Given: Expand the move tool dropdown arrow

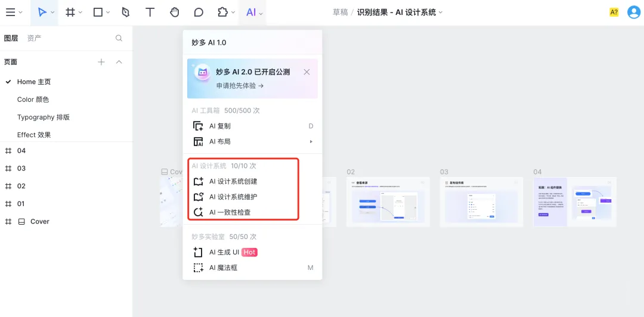Looking at the screenshot, I should point(52,13).
